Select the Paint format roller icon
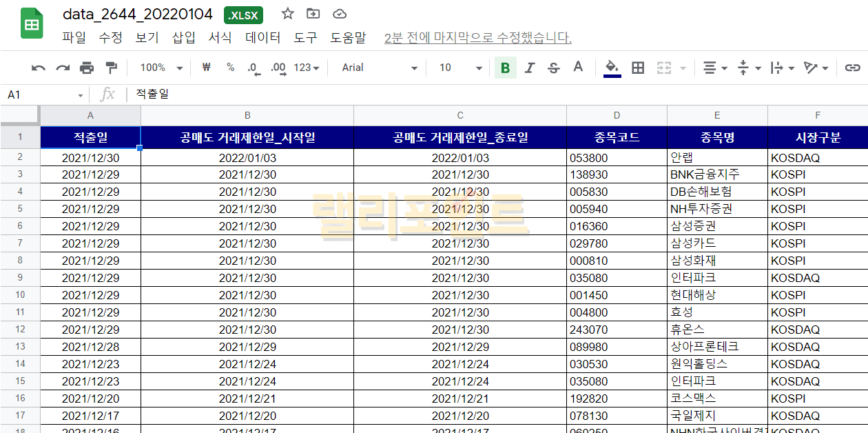Image resolution: width=868 pixels, height=433 pixels. [111, 68]
